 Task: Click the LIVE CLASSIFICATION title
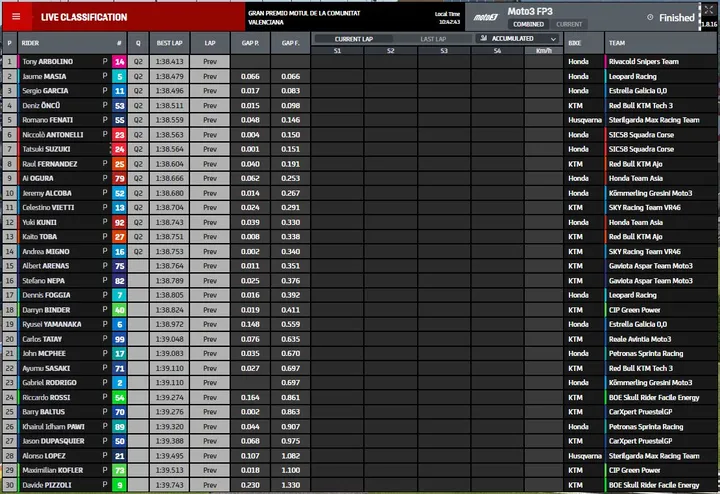tap(84, 17)
